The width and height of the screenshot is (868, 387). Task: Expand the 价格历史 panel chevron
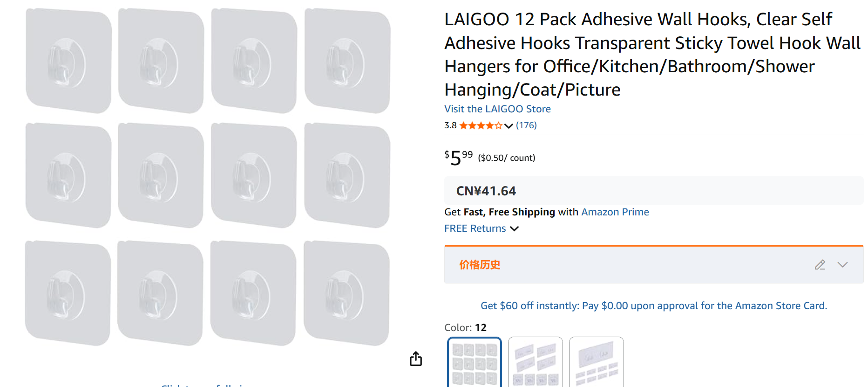(x=842, y=265)
